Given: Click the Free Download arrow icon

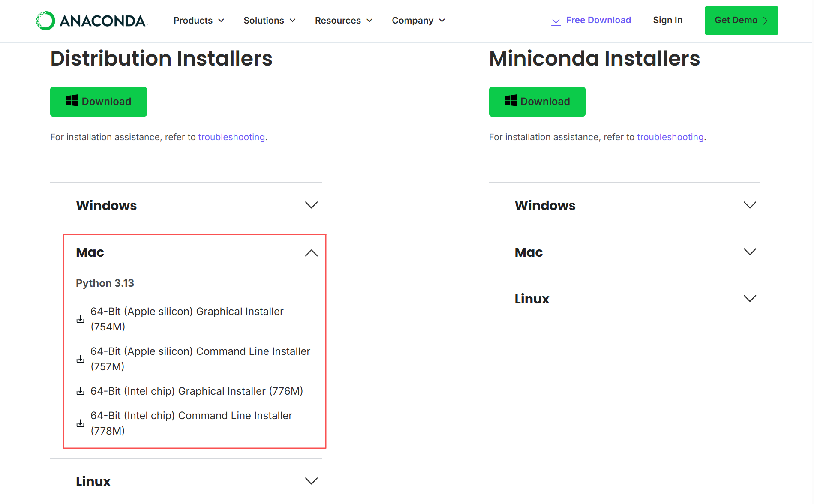Looking at the screenshot, I should click(556, 20).
